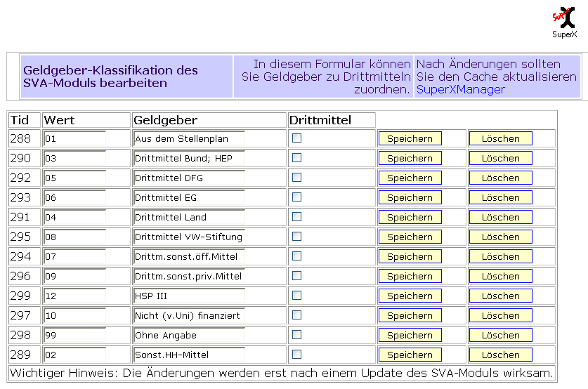Focus Wert field containing 03

pos(74,158)
